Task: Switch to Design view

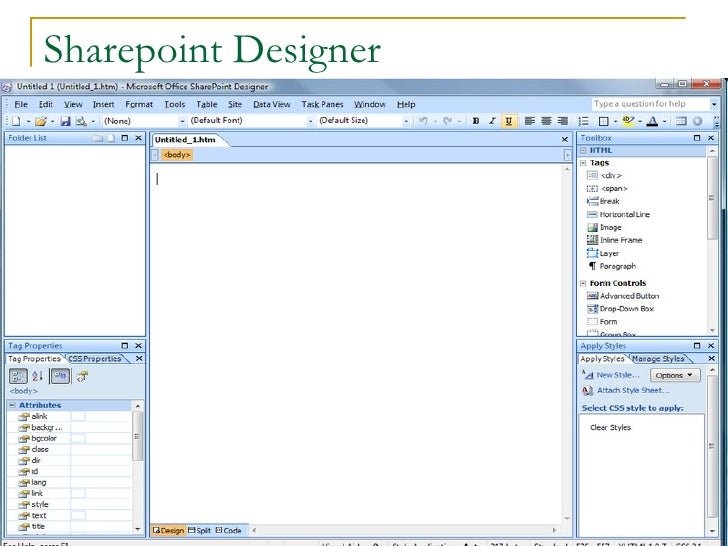Action: pyautogui.click(x=169, y=530)
